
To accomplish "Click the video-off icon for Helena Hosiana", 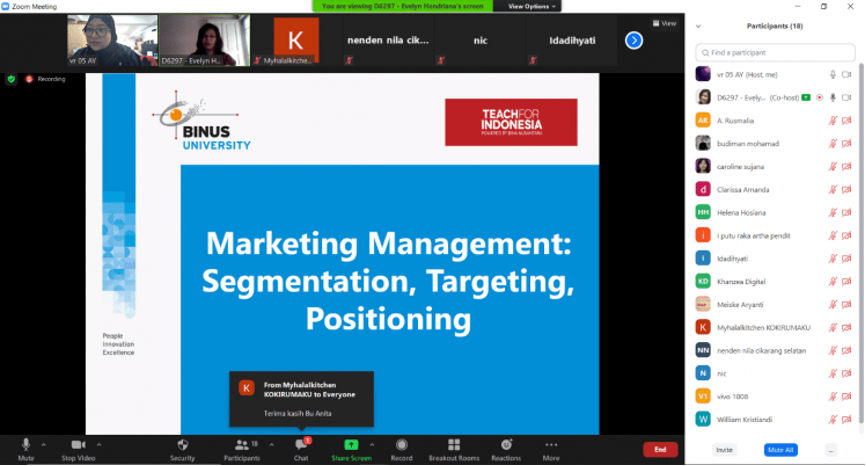I will (x=846, y=213).
